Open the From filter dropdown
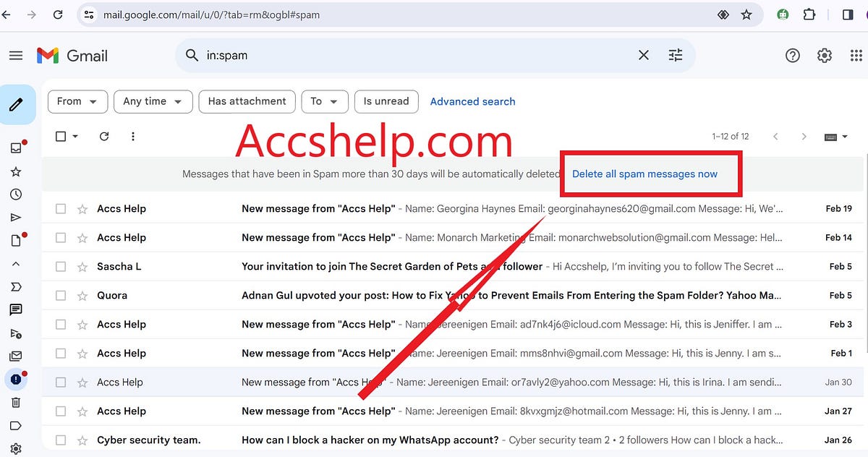Screen dimensions: 868x457 tap(77, 101)
